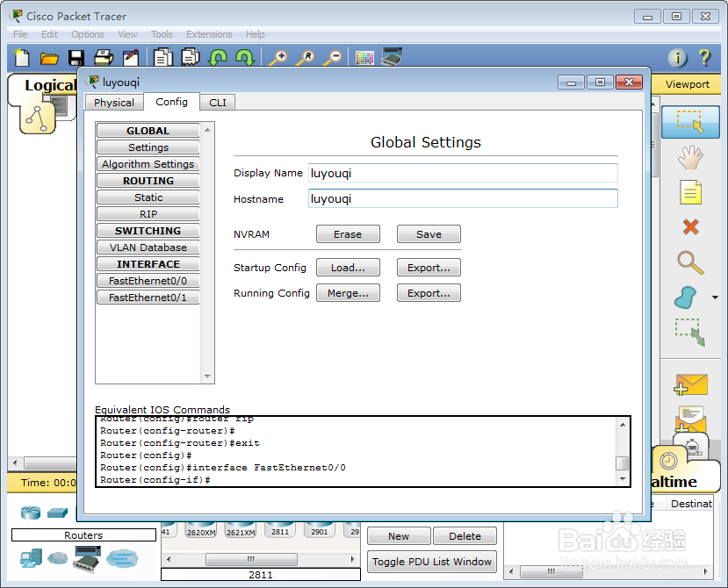Open VLAN Database settings
This screenshot has height=588, width=728.
click(148, 247)
